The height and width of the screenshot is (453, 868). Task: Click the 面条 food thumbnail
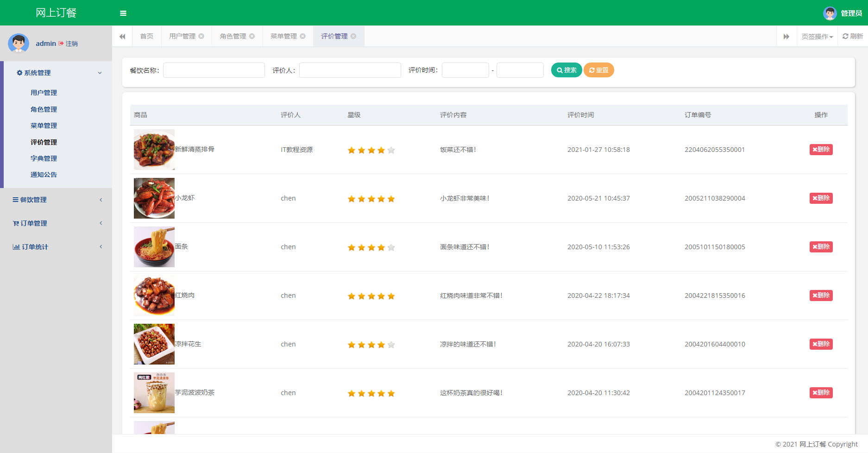tap(154, 247)
